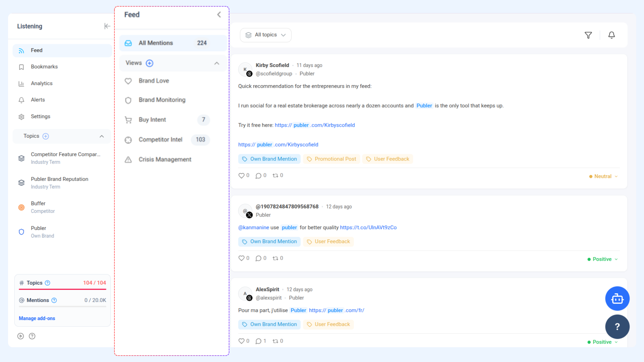Like AlexSpirit's post
644x362 pixels.
pos(241,341)
